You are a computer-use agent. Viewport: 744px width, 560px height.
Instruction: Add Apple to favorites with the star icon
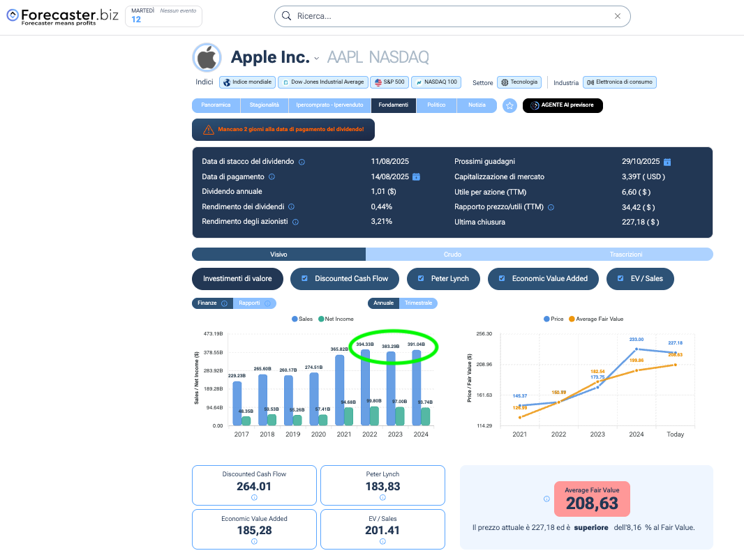[509, 105]
